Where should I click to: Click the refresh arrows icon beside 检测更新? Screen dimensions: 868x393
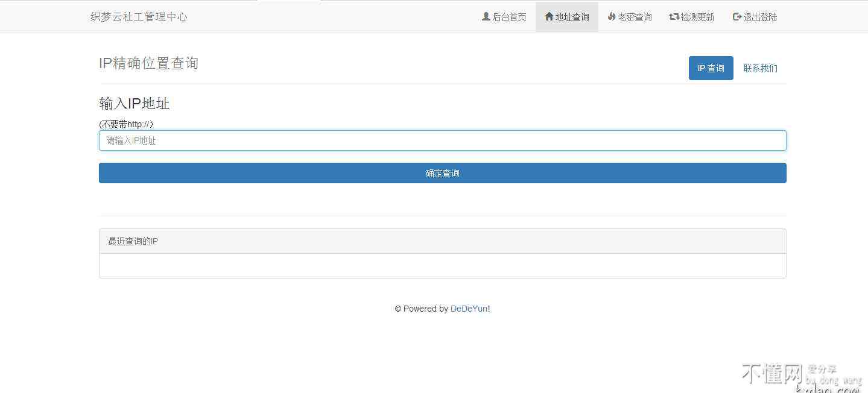click(674, 17)
